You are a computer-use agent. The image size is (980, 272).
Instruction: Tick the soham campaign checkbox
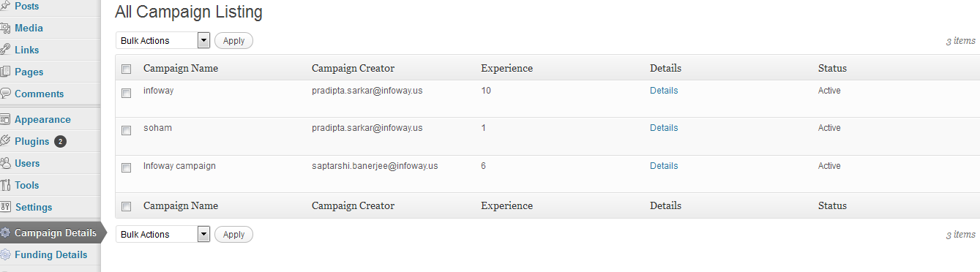pyautogui.click(x=126, y=130)
